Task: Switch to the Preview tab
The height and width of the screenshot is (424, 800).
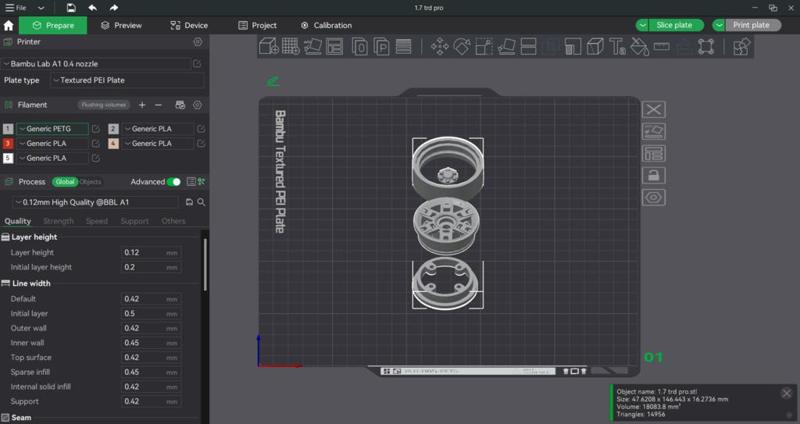Action: click(121, 25)
